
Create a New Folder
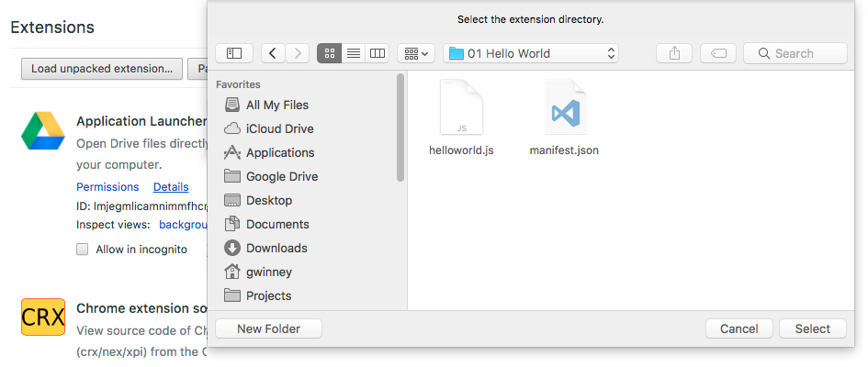coord(267,328)
